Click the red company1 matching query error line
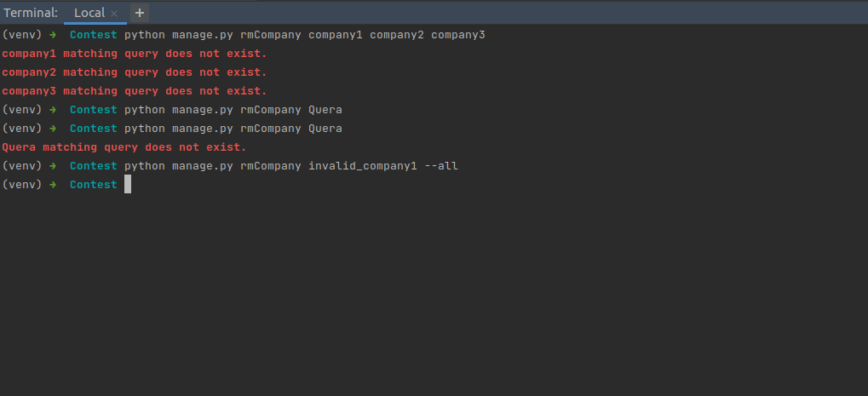Screen dimensions: 868x396 [x=135, y=54]
